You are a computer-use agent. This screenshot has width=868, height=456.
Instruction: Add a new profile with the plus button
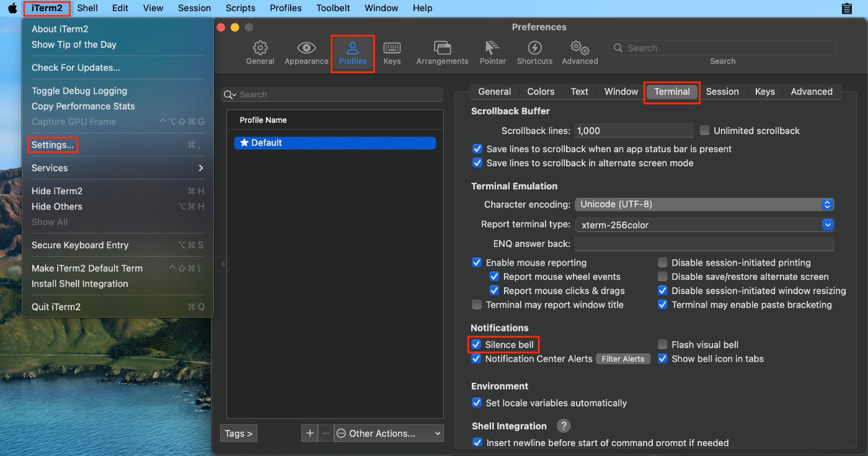tap(310, 433)
